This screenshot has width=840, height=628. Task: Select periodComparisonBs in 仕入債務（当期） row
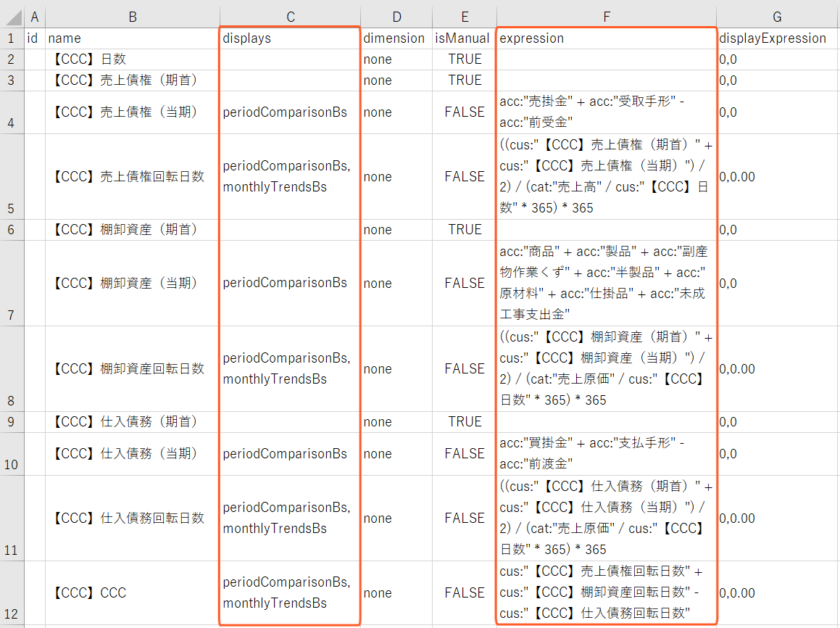pos(290,454)
